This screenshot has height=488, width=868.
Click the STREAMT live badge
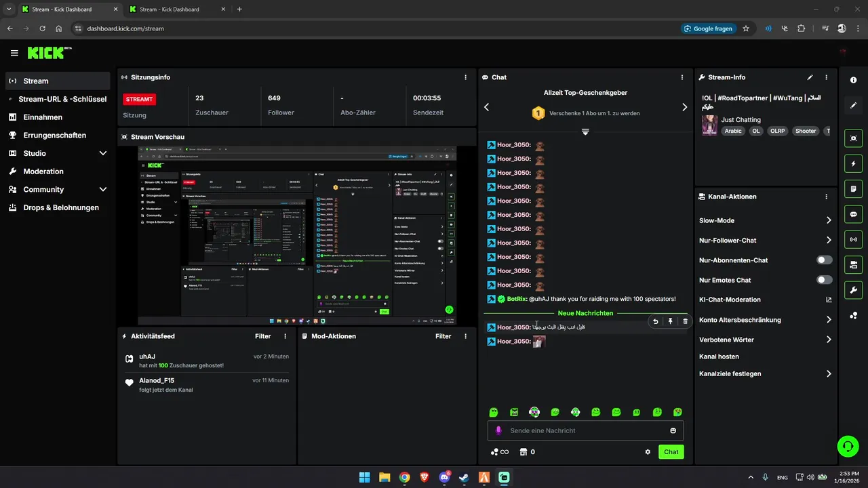coord(140,99)
